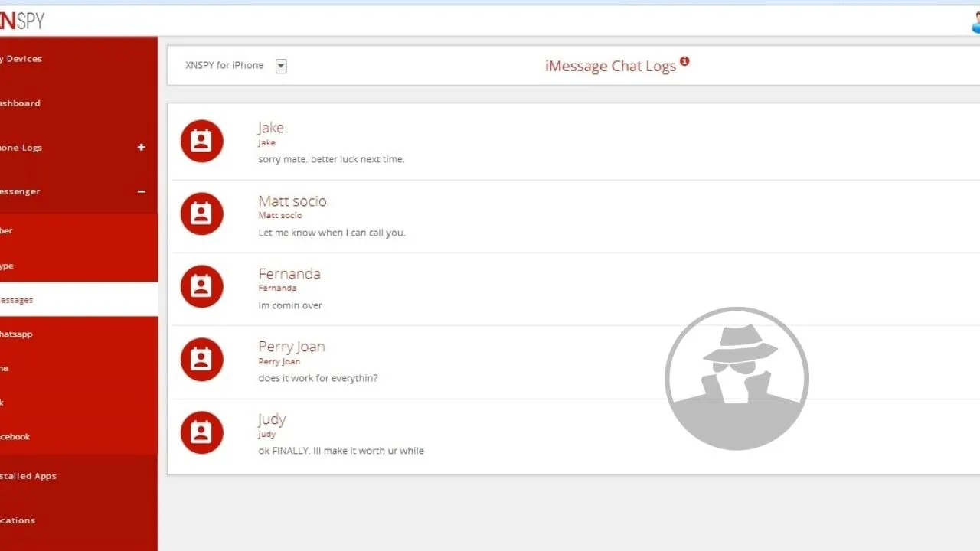Screen dimensions: 980x551
Task: Click small 'judy' subtitle under the name
Action: click(x=266, y=435)
